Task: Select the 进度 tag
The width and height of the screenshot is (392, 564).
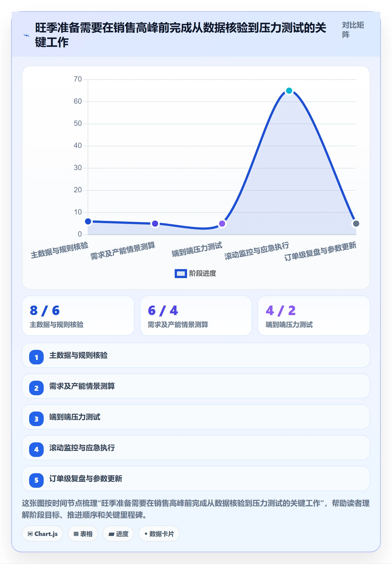Action: click(118, 534)
